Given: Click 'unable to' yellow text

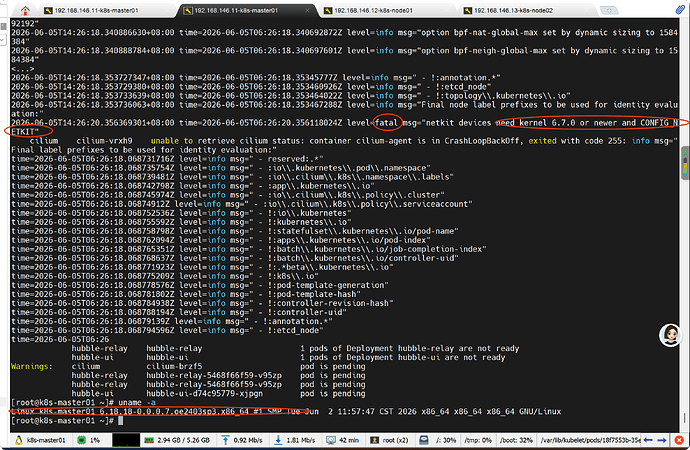Looking at the screenshot, I should (172, 141).
